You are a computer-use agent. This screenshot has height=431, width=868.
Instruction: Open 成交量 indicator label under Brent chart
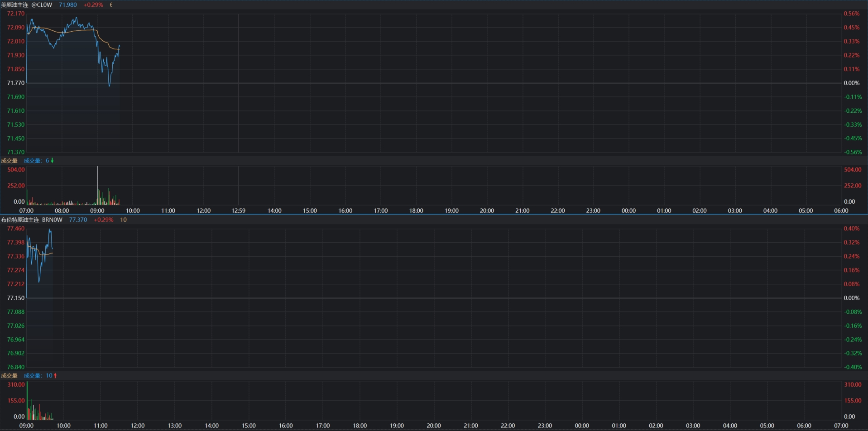point(9,376)
